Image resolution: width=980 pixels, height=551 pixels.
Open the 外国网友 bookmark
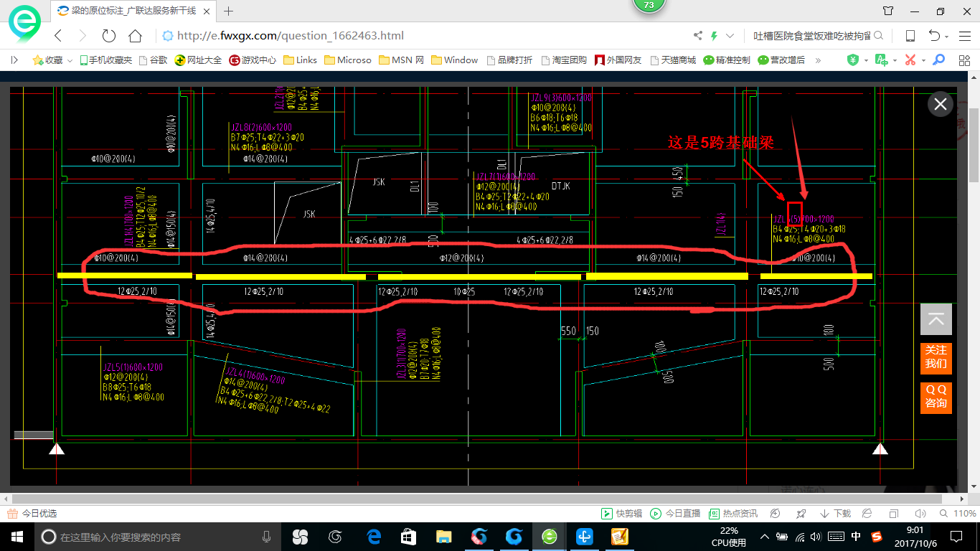(618, 60)
